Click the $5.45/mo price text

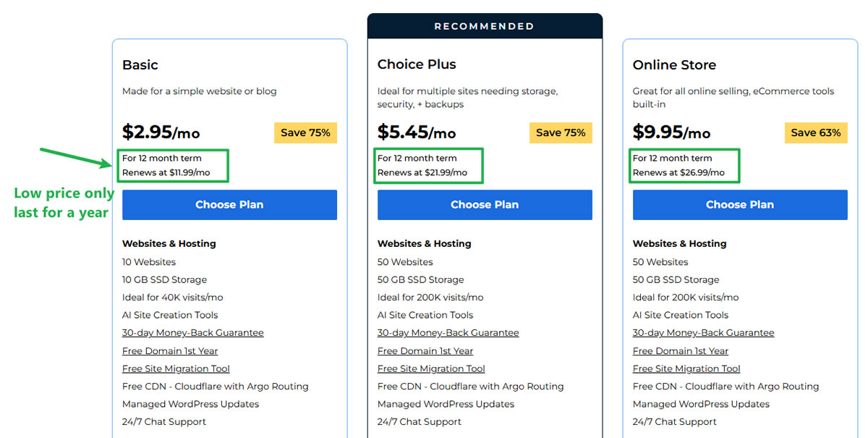pyautogui.click(x=417, y=132)
